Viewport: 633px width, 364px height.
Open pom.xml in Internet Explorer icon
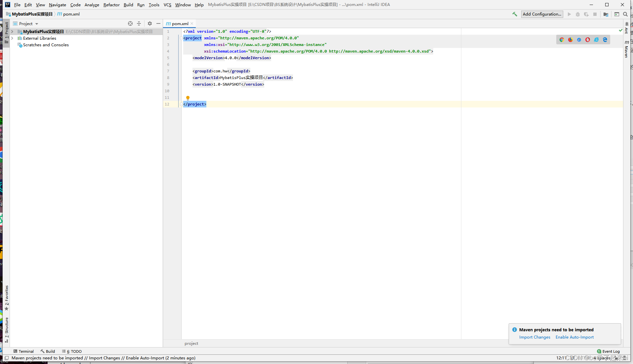[596, 40]
